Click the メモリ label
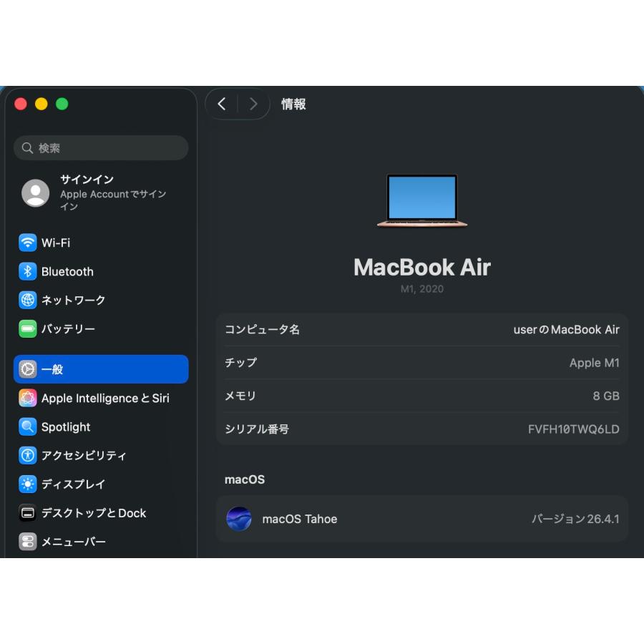The height and width of the screenshot is (644, 644). 240,396
